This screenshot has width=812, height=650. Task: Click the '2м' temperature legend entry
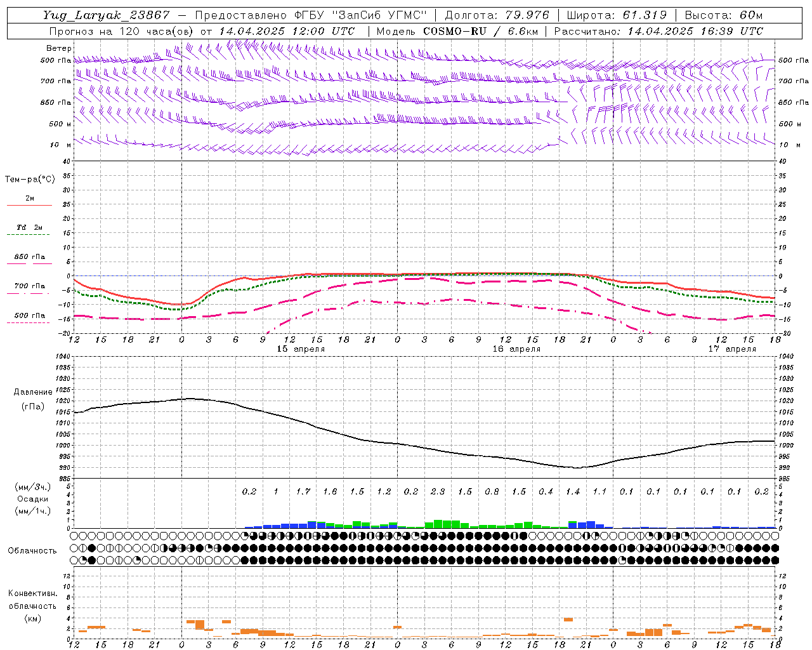click(30, 198)
